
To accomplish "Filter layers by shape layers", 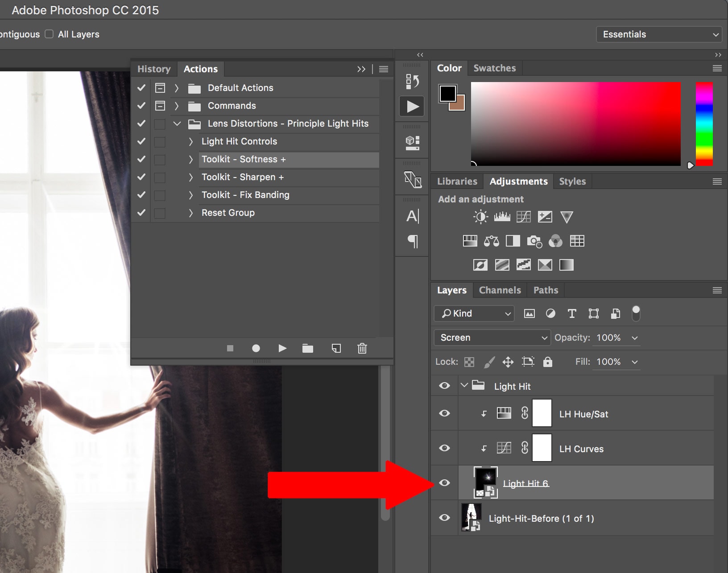I will click(593, 314).
